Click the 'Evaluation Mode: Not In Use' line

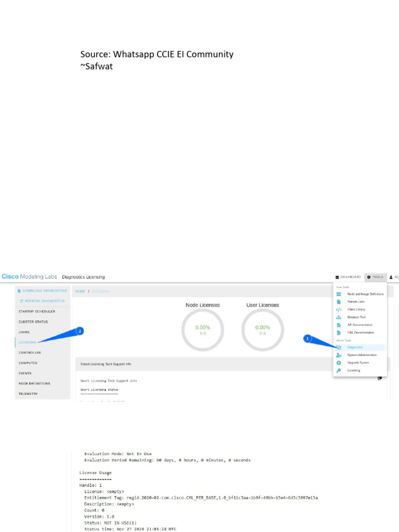[x=118, y=454]
